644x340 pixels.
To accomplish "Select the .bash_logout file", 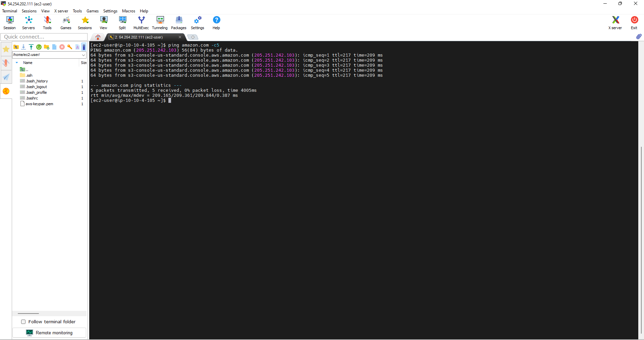I will click(34, 87).
